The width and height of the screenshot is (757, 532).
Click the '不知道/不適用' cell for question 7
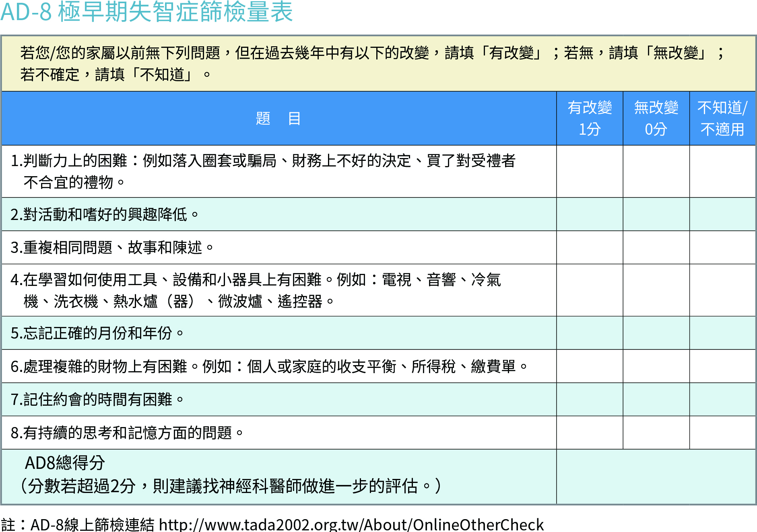(x=722, y=399)
